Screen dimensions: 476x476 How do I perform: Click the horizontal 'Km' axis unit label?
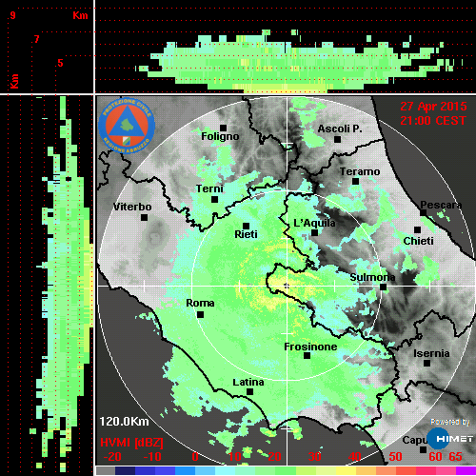point(80,15)
